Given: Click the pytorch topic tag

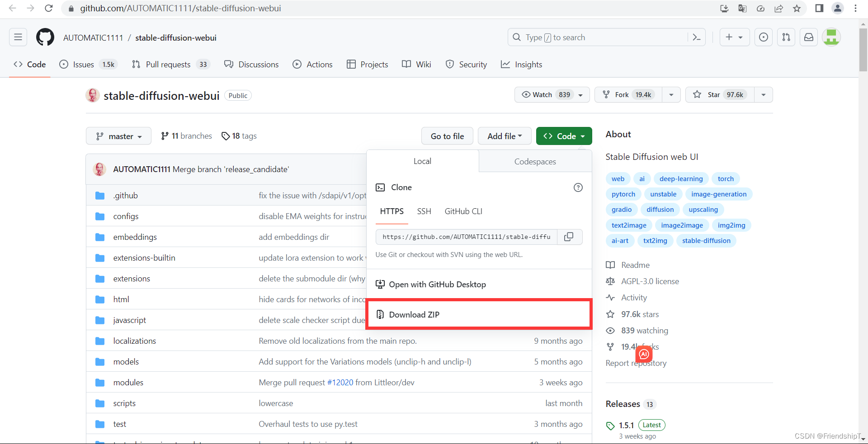Looking at the screenshot, I should 623,194.
